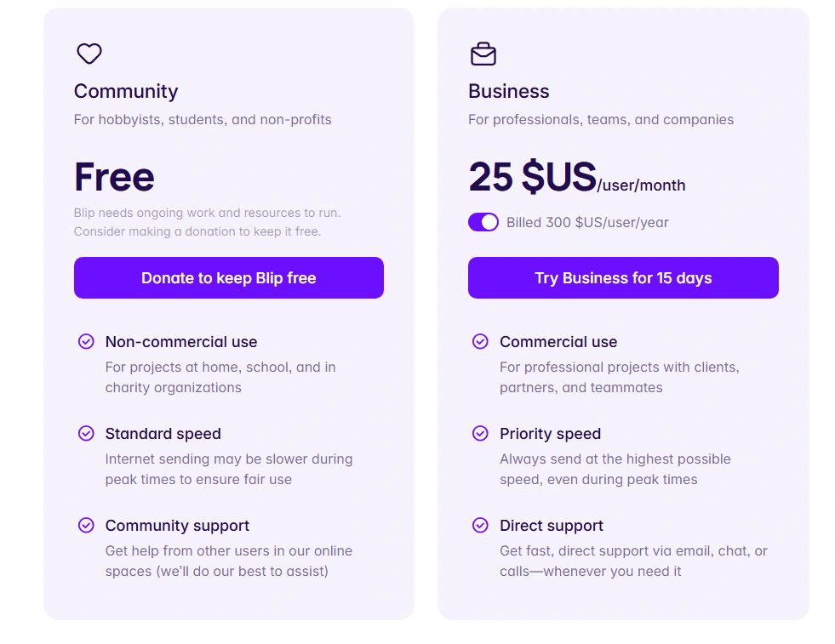Click the checkmark beside Community support
The height and width of the screenshot is (644, 835).
pos(86,525)
